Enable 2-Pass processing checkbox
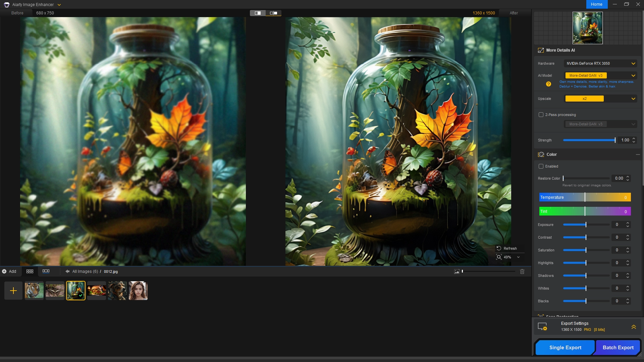Screen dimensions: 644x362 point(541,115)
